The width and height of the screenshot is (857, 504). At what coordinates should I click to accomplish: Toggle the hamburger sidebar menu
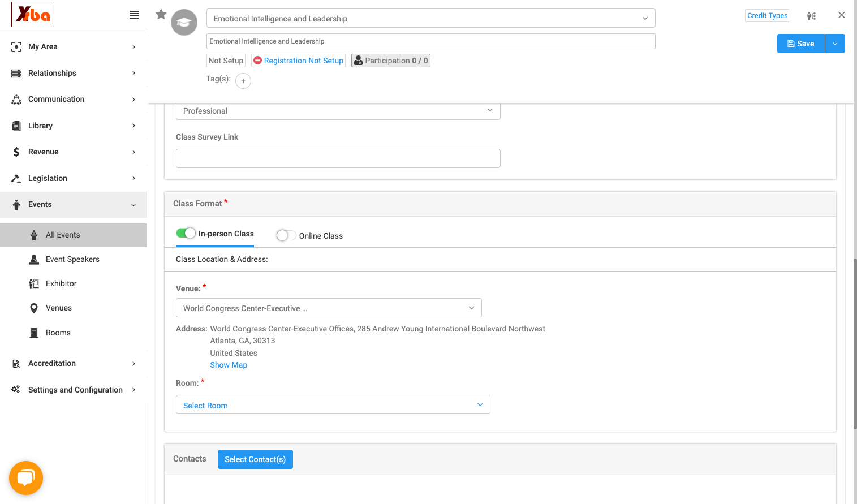click(134, 15)
